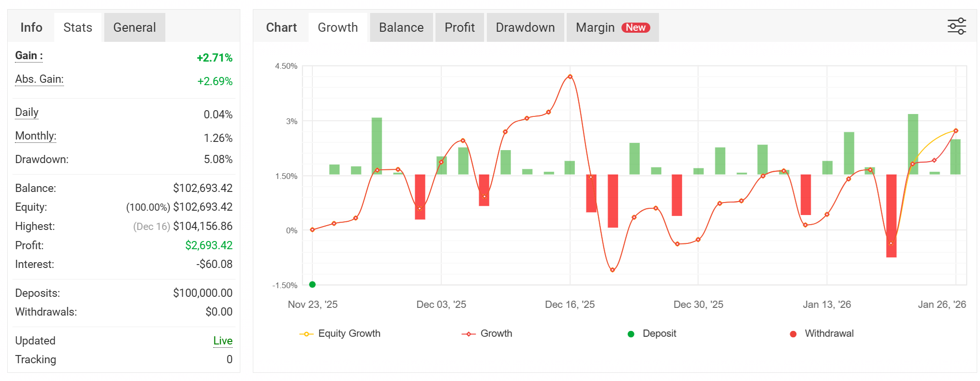
Task: Click the tallest red loss bar in January
Action: (x=891, y=216)
